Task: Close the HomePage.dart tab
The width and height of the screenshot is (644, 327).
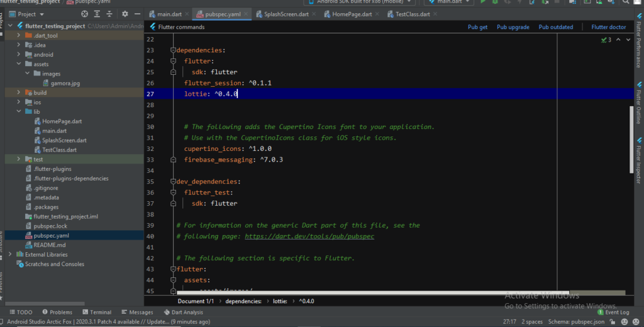Action: (377, 14)
